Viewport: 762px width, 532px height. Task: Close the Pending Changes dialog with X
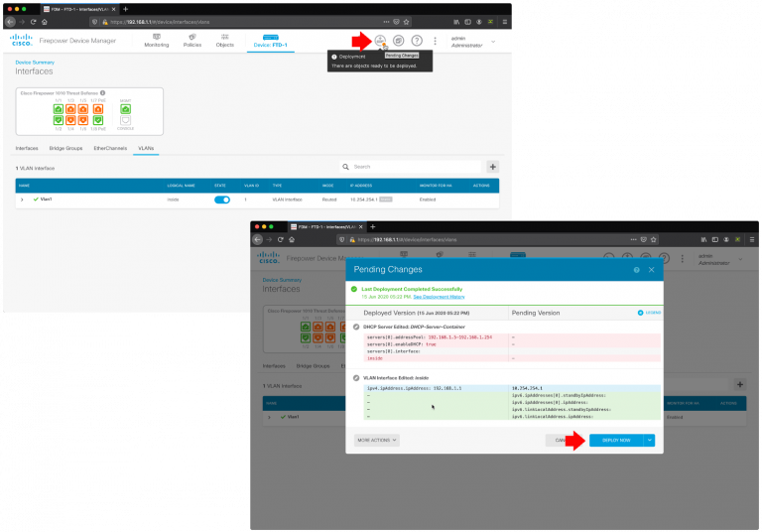coord(651,270)
